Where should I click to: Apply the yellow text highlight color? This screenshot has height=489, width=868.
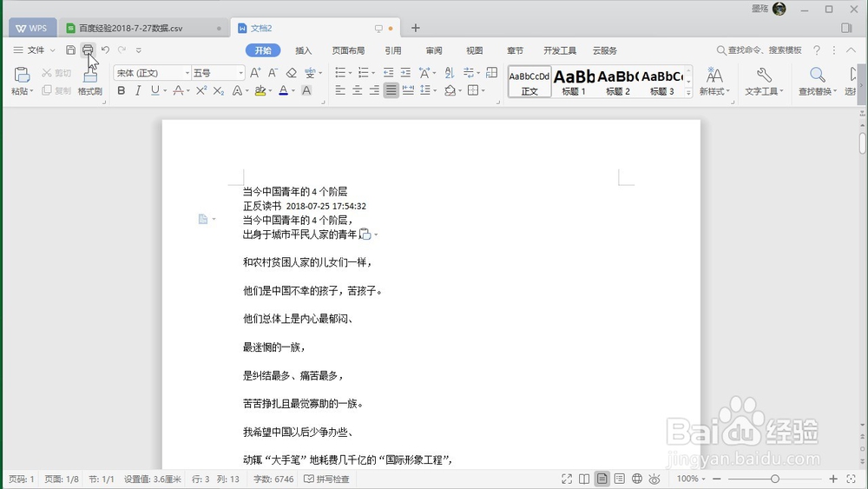260,90
